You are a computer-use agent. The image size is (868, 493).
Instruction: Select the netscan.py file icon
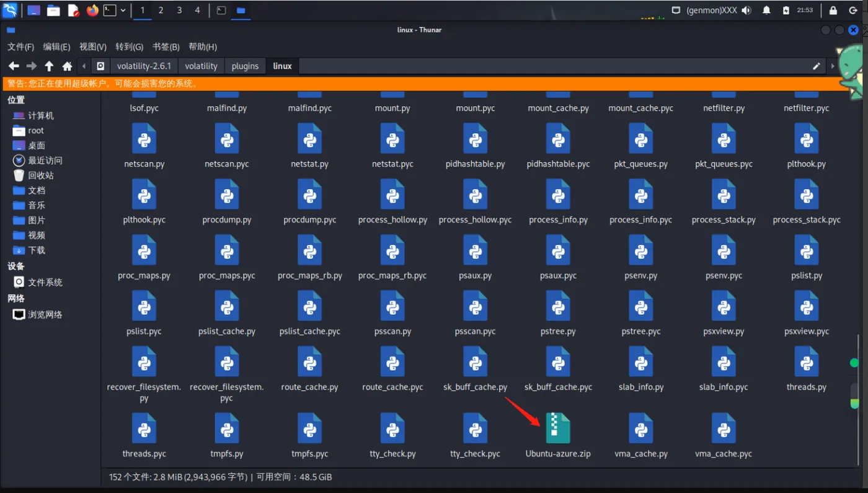(x=144, y=138)
